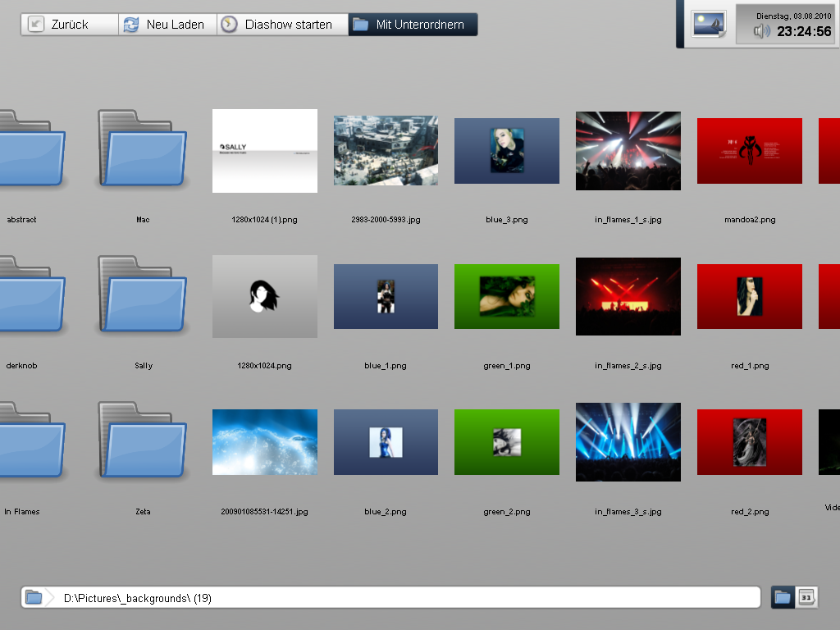Switch to folder view button at bottom right
The image size is (840, 630).
pyautogui.click(x=783, y=597)
